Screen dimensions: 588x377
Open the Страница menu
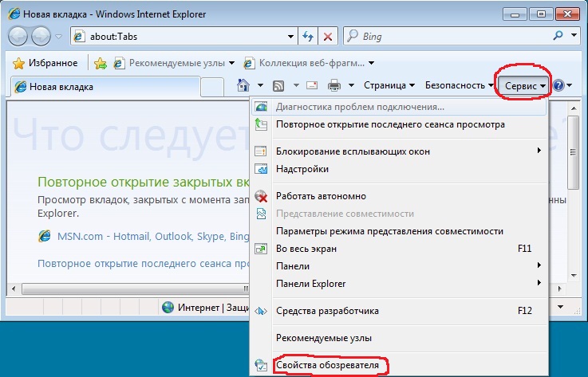click(389, 85)
